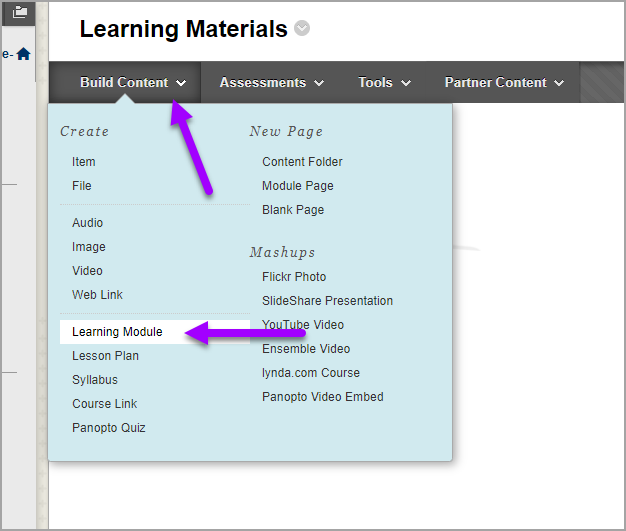Open the Assessments dropdown menu
The image size is (626, 531).
pyautogui.click(x=271, y=83)
